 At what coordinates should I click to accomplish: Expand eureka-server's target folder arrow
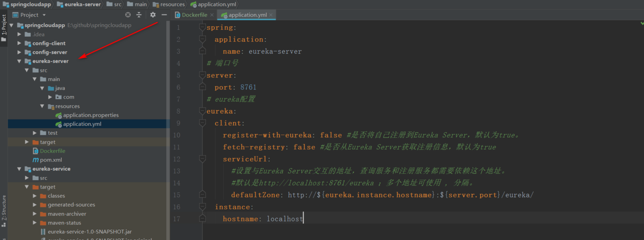(27, 142)
